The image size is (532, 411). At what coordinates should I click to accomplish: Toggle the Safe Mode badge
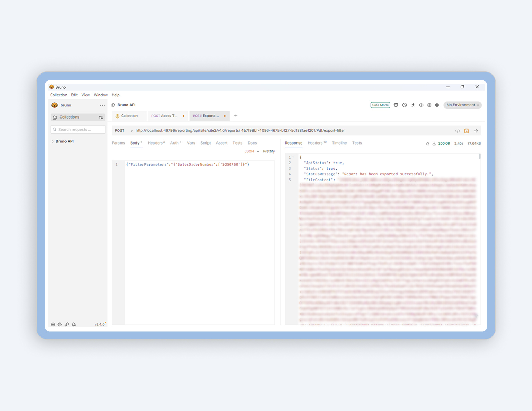click(380, 105)
